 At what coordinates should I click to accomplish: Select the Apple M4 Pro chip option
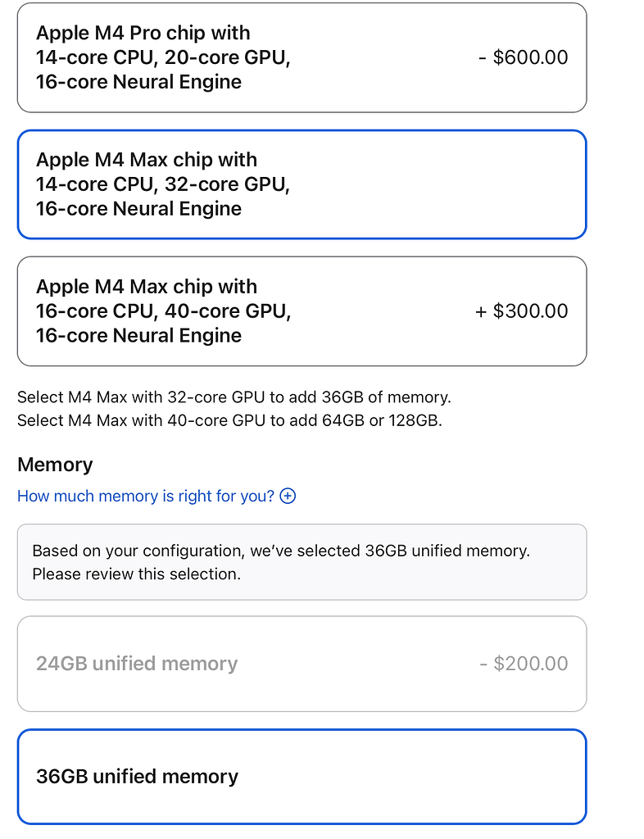[302, 57]
